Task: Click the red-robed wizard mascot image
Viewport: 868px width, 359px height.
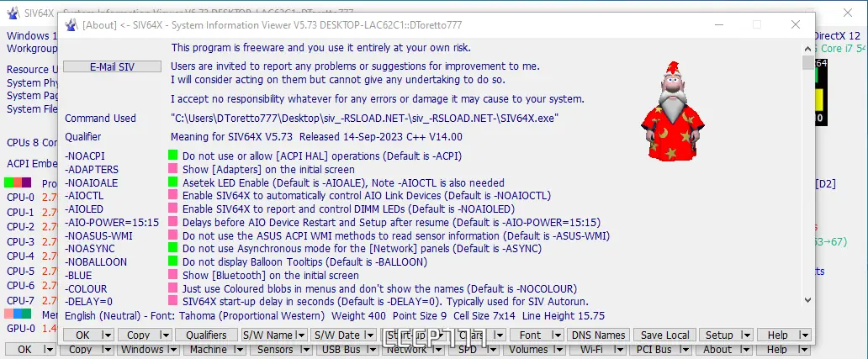Action: [672, 111]
